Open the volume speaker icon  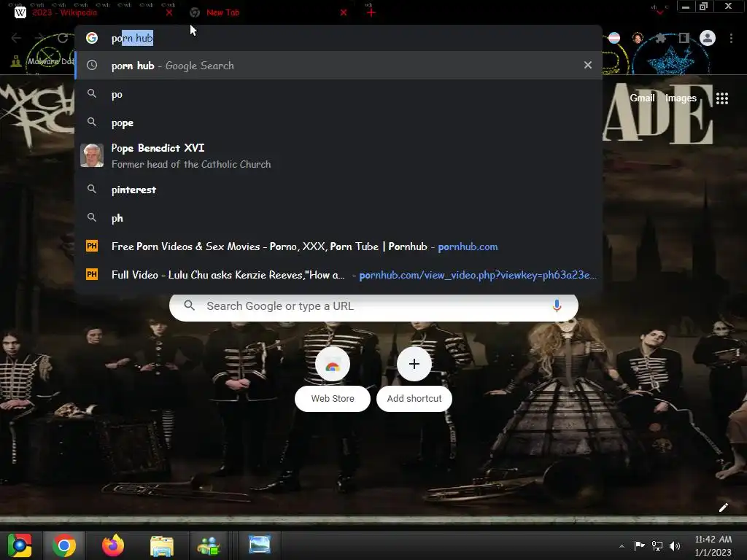click(675, 545)
